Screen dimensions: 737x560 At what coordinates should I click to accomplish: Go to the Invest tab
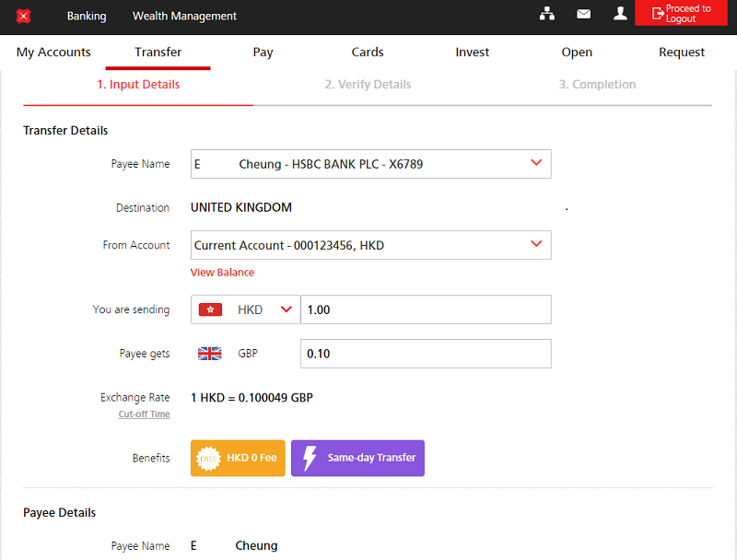click(x=472, y=52)
